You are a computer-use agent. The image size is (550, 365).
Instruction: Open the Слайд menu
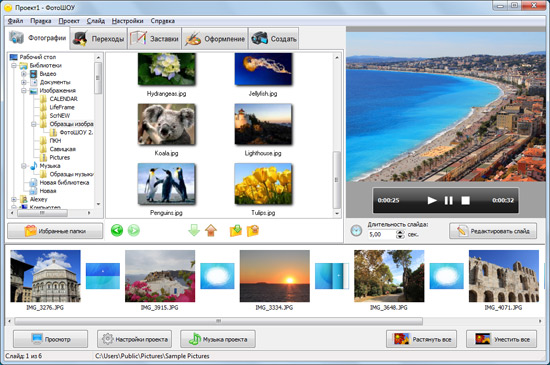[x=96, y=21]
